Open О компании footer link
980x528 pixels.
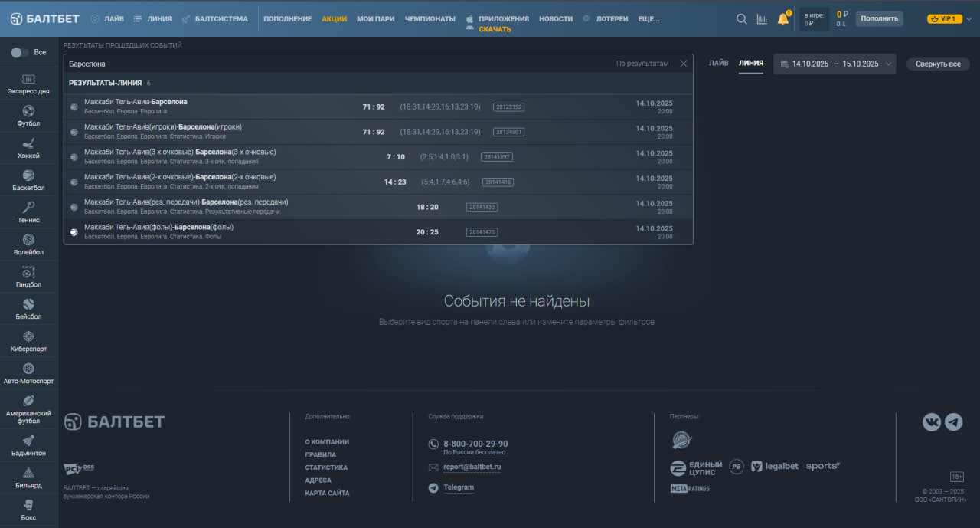[x=327, y=442]
